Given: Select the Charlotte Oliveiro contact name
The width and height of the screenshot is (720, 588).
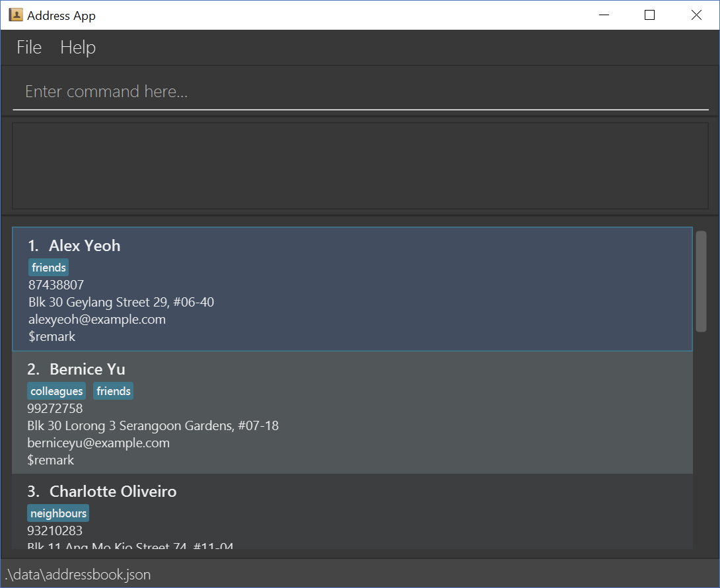Looking at the screenshot, I should 113,492.
